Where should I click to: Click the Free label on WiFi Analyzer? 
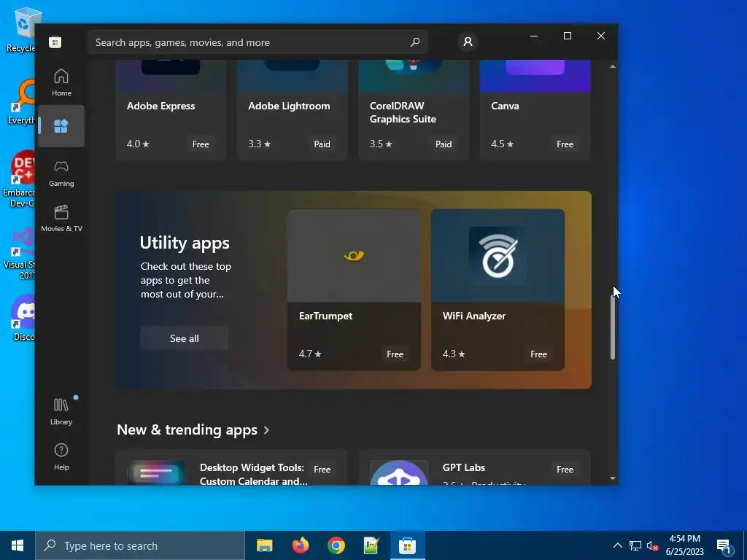539,354
